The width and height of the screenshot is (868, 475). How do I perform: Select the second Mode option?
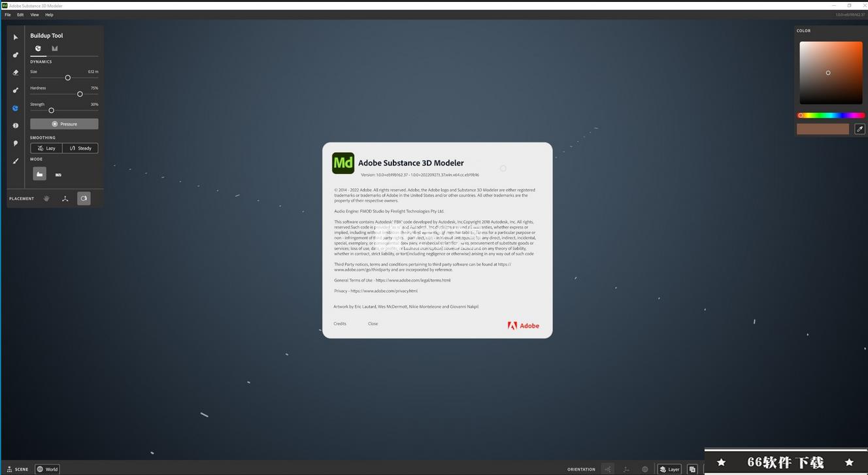click(x=58, y=174)
